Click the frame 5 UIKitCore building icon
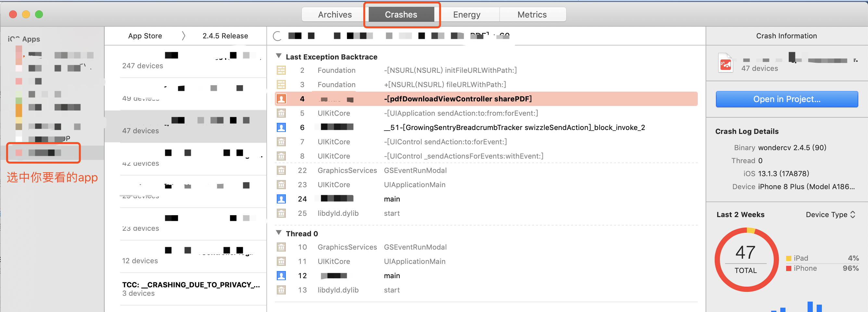This screenshot has height=312, width=868. click(x=281, y=113)
